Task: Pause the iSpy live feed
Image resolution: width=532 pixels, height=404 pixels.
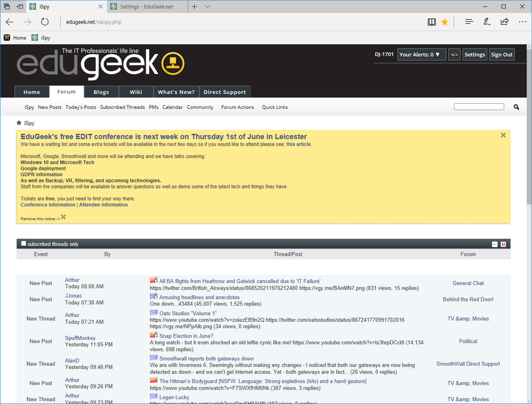Action: [503, 245]
